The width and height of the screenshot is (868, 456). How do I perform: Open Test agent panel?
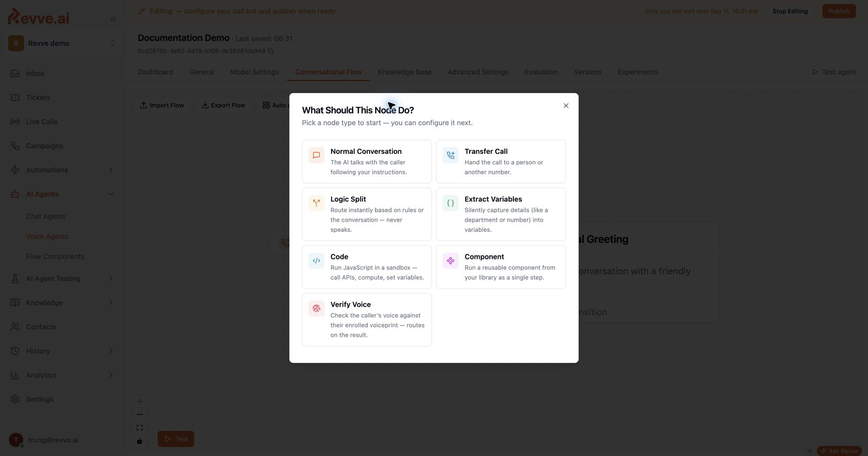point(834,72)
